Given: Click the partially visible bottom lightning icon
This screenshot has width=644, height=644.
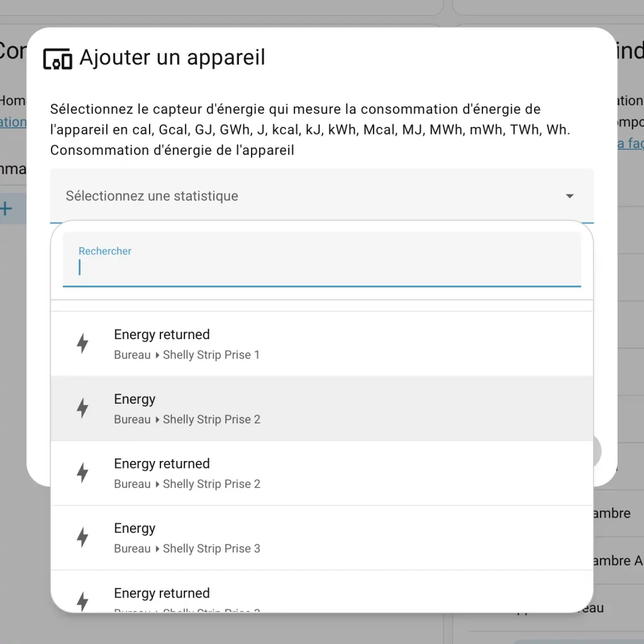Looking at the screenshot, I should click(x=82, y=601).
